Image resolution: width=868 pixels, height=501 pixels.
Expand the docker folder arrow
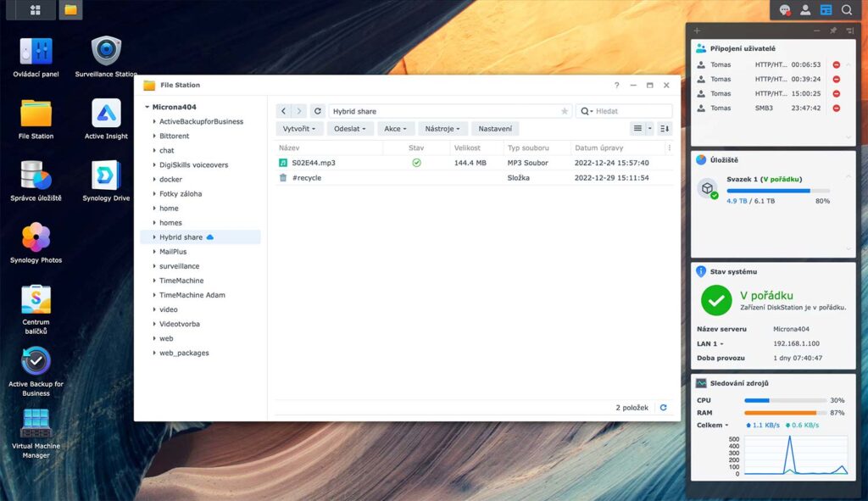154,180
